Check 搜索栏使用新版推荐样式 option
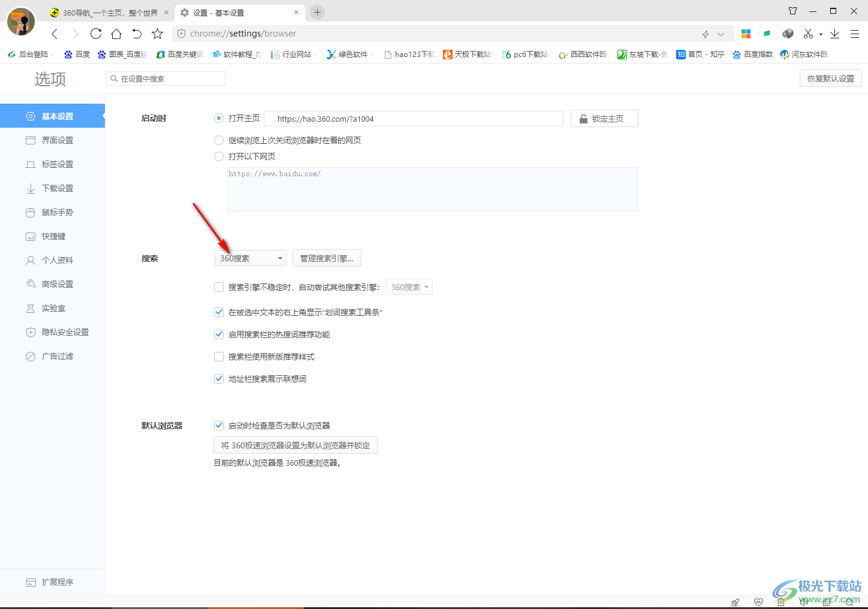This screenshot has height=609, width=868. point(219,357)
